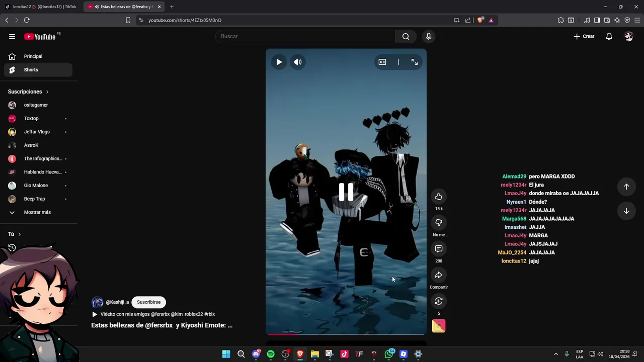Open a new browser tab
644x362 pixels.
pos(172,7)
